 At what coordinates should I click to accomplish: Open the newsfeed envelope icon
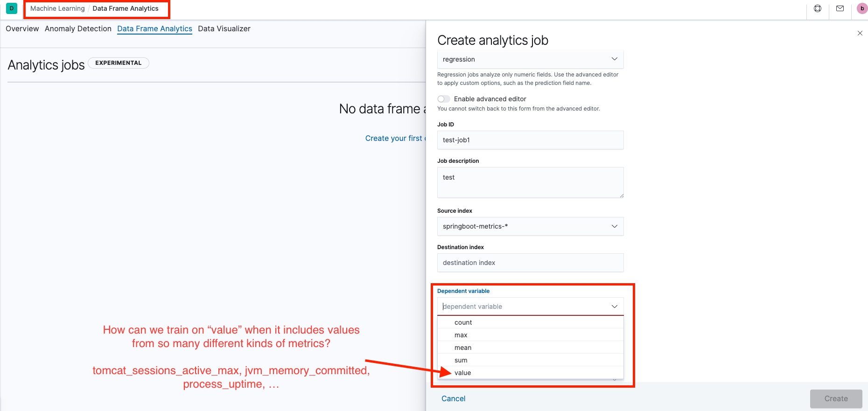pyautogui.click(x=840, y=8)
